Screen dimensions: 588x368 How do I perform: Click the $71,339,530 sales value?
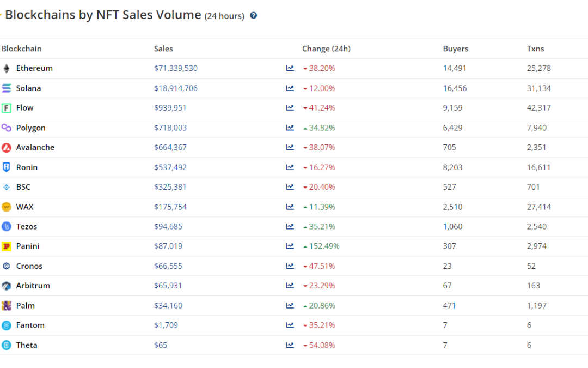tap(176, 68)
